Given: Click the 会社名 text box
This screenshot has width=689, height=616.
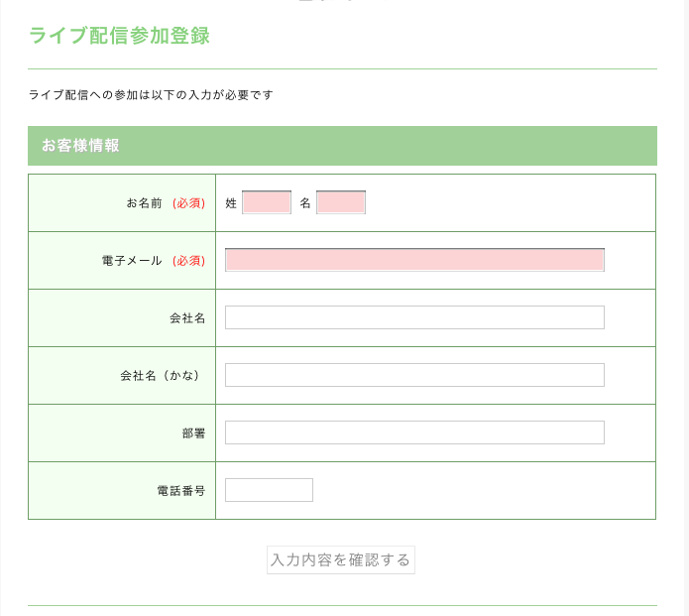Looking at the screenshot, I should [414, 317].
